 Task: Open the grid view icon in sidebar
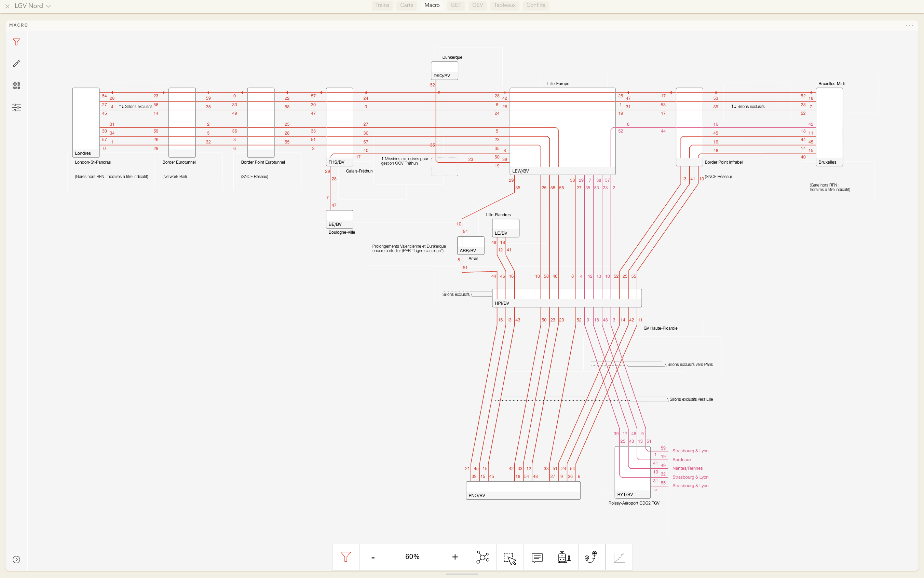tap(16, 85)
